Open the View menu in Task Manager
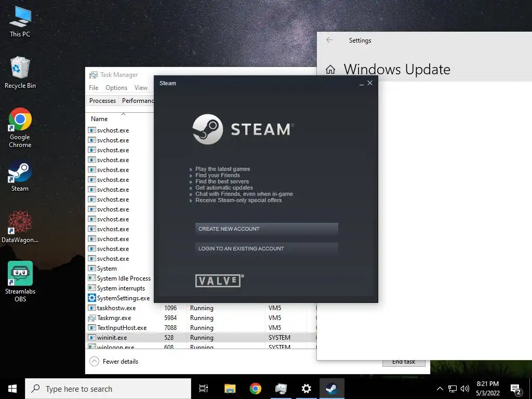The width and height of the screenshot is (532, 399). [141, 87]
